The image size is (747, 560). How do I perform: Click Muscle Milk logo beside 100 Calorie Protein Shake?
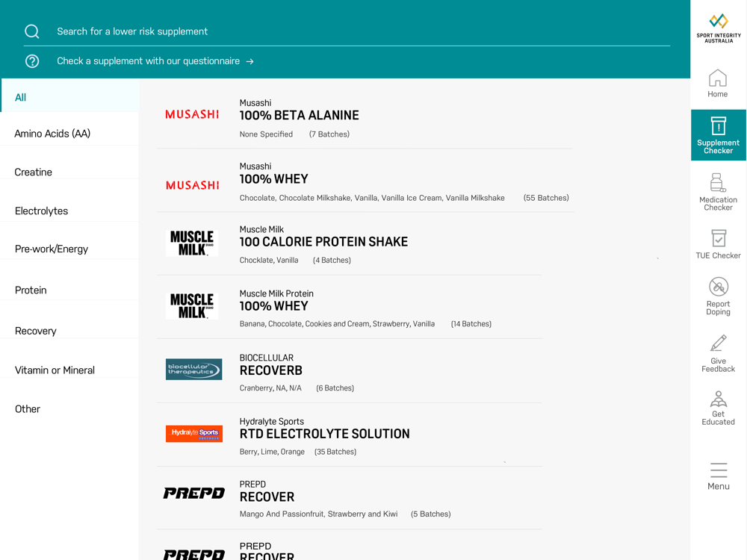pyautogui.click(x=192, y=243)
